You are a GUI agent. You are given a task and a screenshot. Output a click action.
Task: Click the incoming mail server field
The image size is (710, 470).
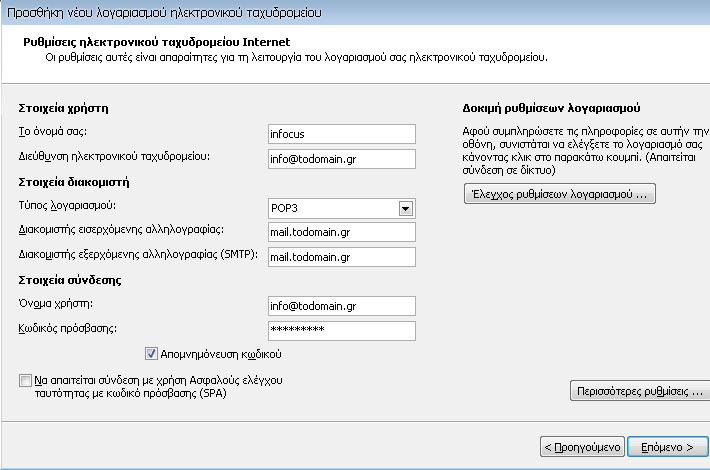pyautogui.click(x=341, y=232)
